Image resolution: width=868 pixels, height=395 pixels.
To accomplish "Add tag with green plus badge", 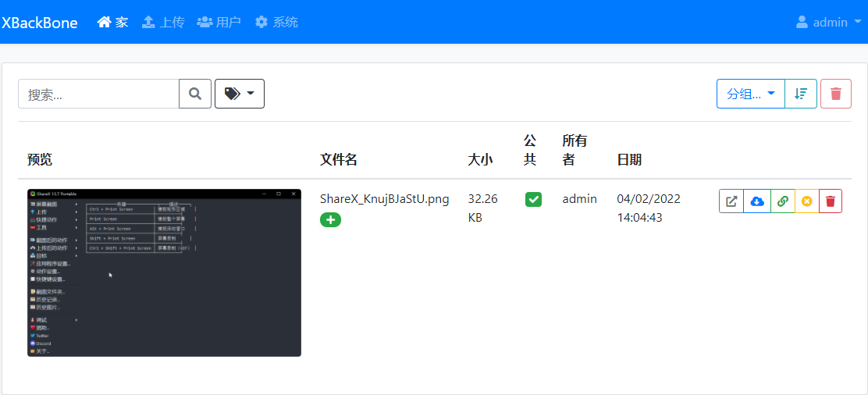I will click(330, 220).
